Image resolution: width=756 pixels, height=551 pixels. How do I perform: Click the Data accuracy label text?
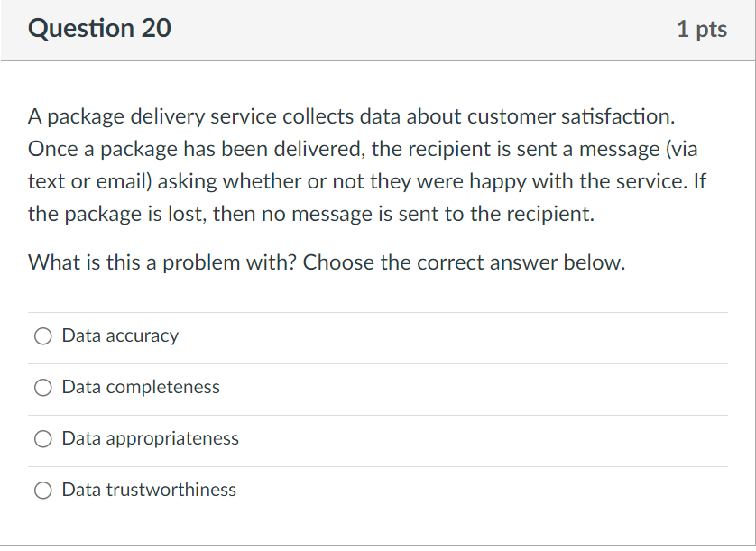click(120, 335)
